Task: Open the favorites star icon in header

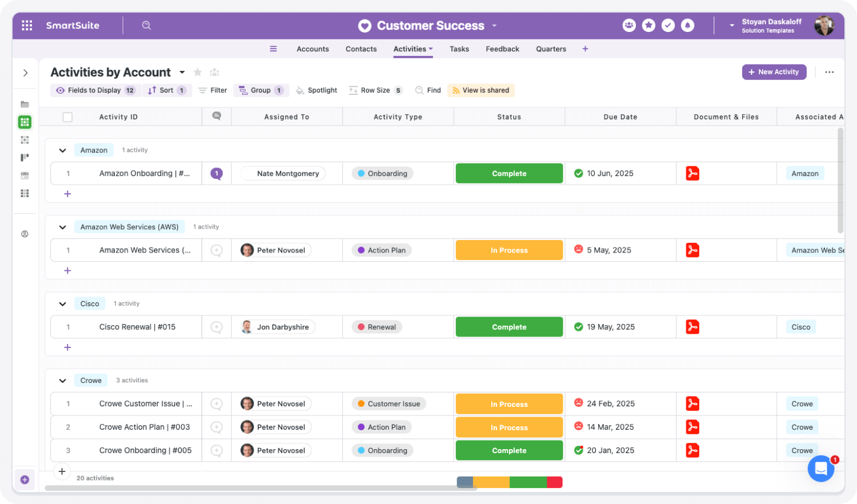Action: 648,25
